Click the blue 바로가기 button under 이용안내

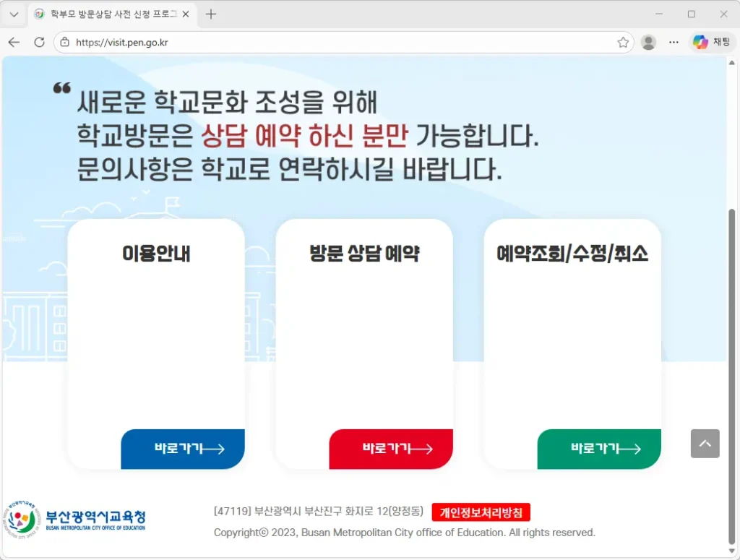coord(183,449)
